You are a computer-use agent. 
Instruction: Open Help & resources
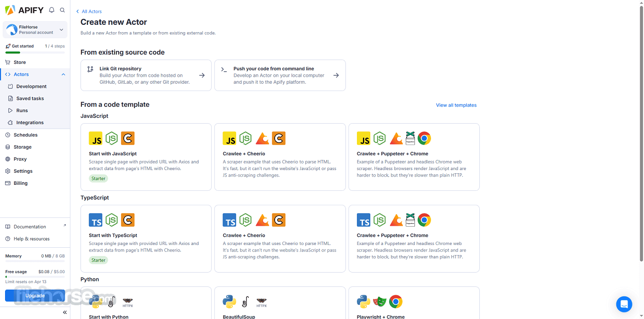click(31, 239)
